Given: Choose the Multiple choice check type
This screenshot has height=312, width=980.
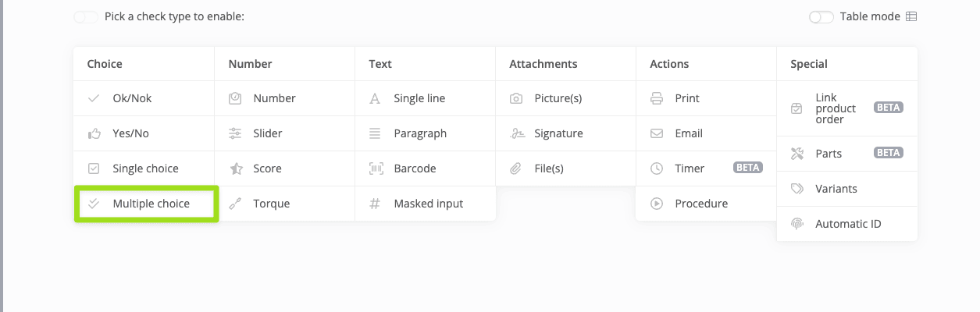Looking at the screenshot, I should click(151, 204).
